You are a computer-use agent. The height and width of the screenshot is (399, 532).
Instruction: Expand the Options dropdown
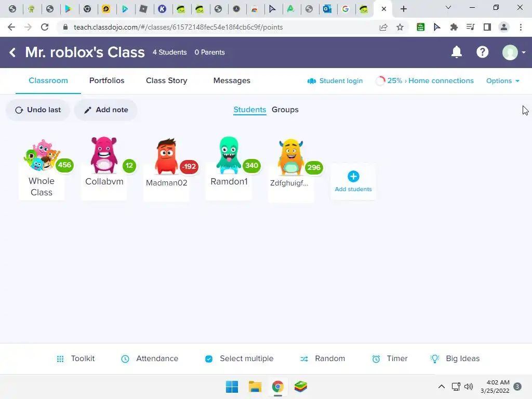point(503,81)
